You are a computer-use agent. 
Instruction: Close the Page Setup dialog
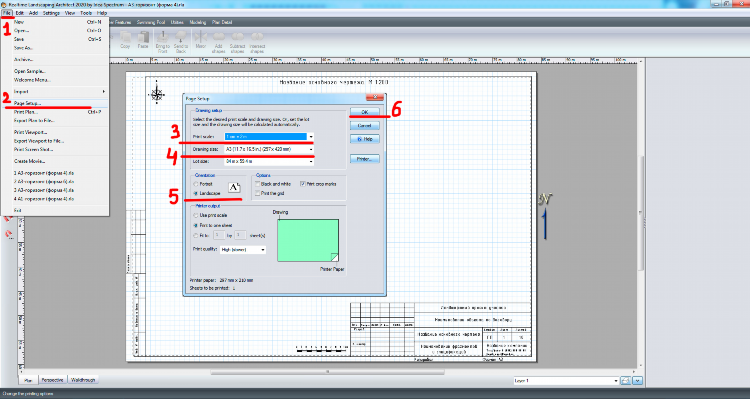tap(375, 98)
